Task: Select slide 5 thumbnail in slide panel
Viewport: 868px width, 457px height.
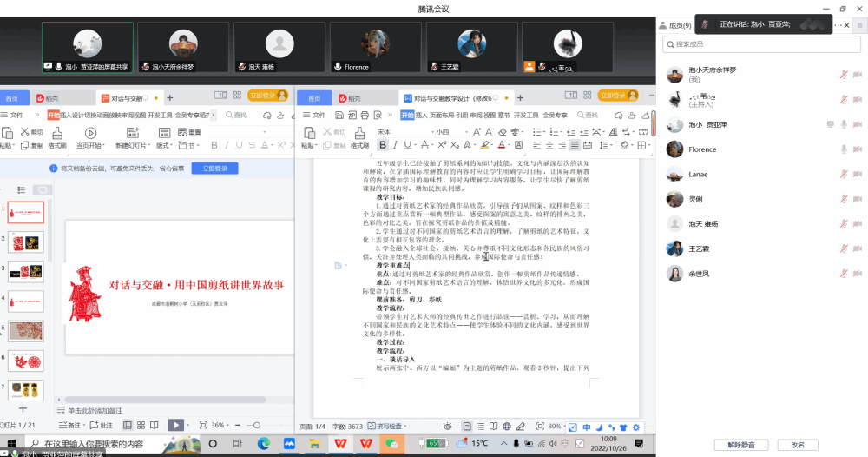Action: (26, 331)
